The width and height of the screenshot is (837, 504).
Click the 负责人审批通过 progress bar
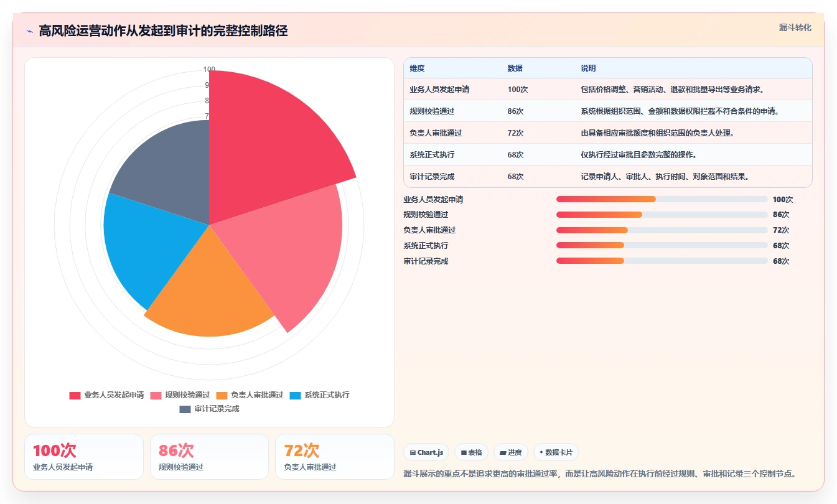click(x=662, y=230)
